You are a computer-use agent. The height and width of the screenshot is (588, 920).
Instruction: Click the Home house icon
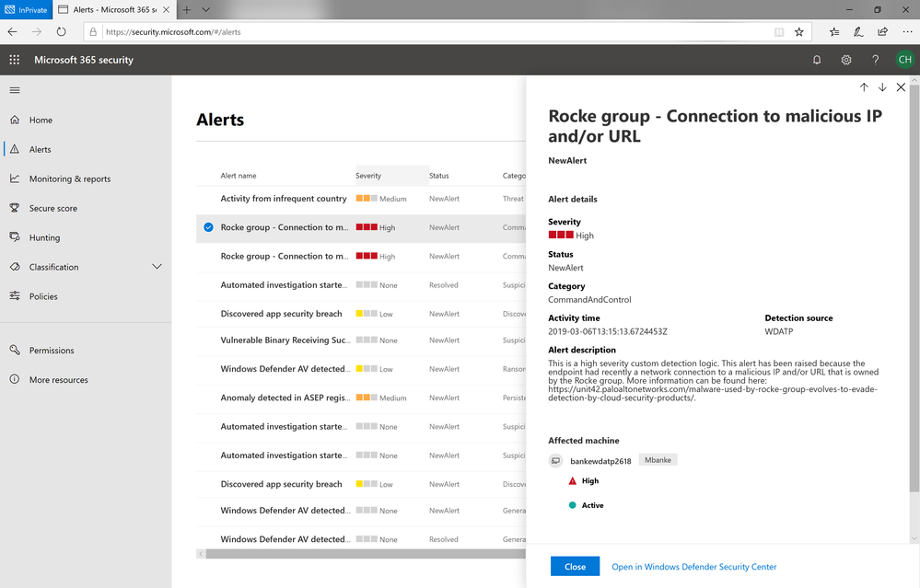(15, 120)
